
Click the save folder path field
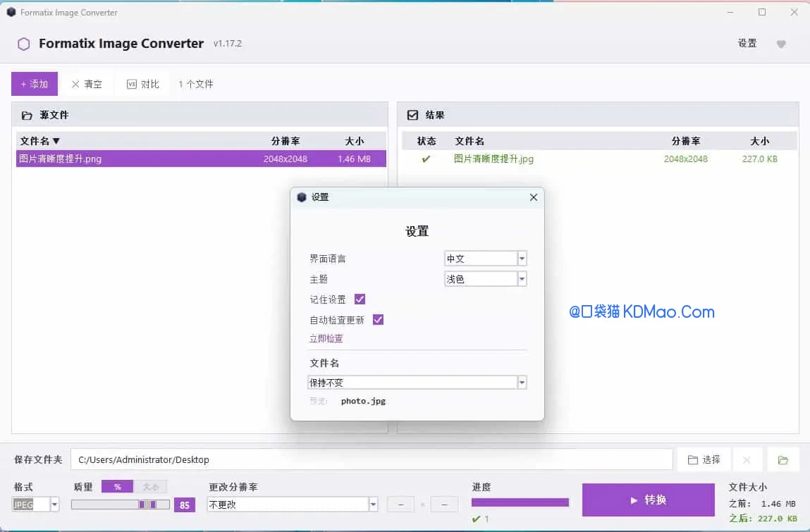[372, 459]
